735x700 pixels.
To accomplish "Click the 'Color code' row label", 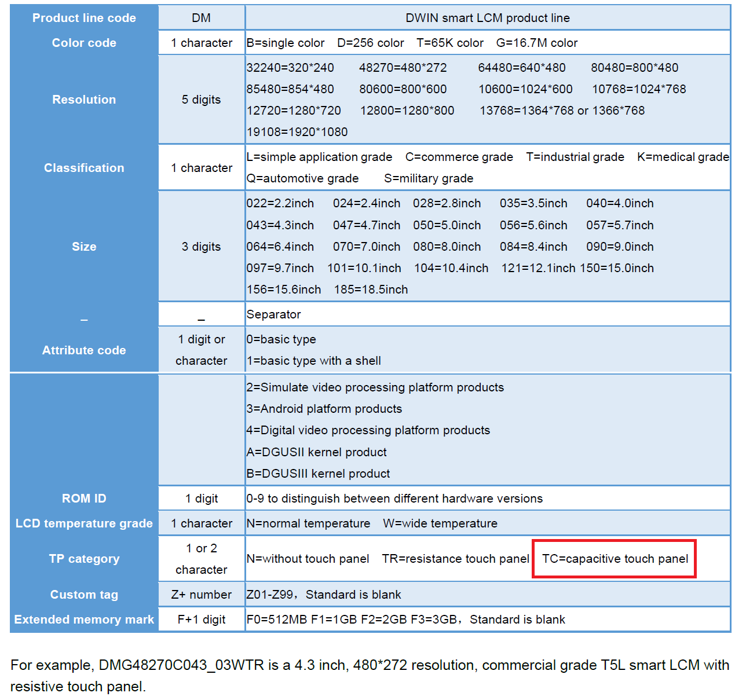I will pyautogui.click(x=84, y=43).
